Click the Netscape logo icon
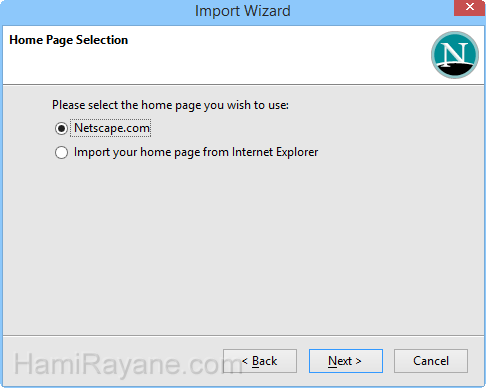 455,55
